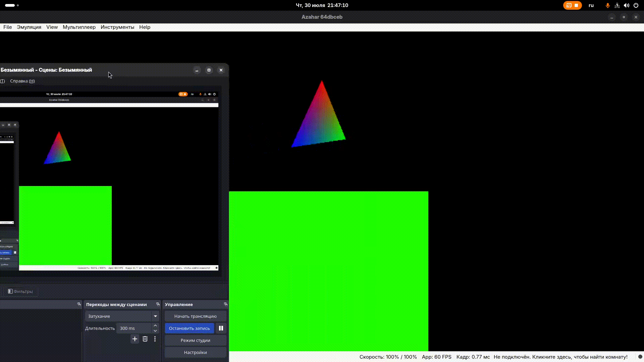
Task: Open the Эмуляция menu
Action: coord(29,27)
